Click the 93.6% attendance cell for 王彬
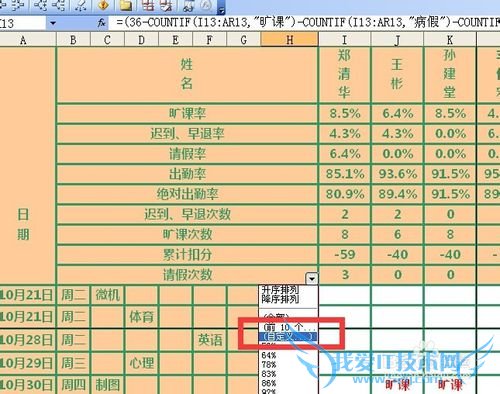 397,174
